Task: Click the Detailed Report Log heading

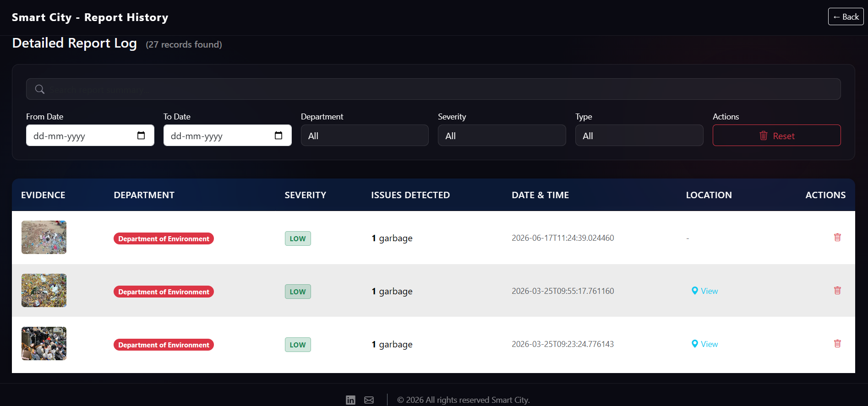Action: tap(75, 43)
